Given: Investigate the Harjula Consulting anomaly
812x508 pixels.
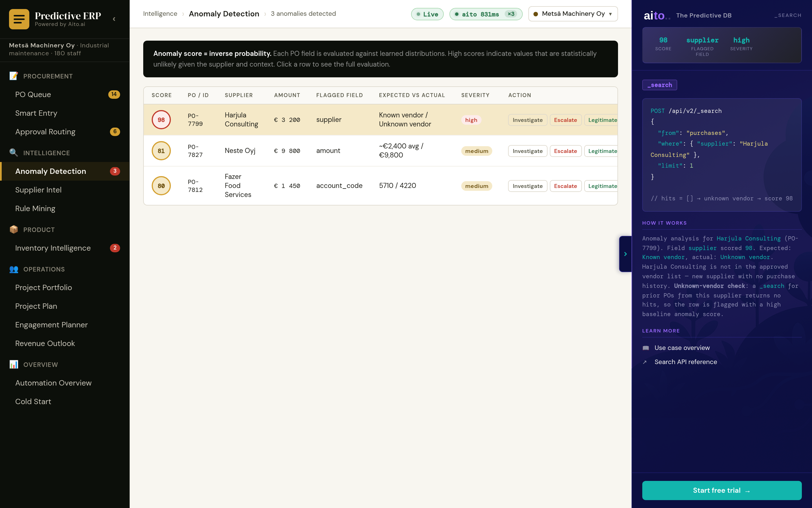Looking at the screenshot, I should (x=528, y=120).
